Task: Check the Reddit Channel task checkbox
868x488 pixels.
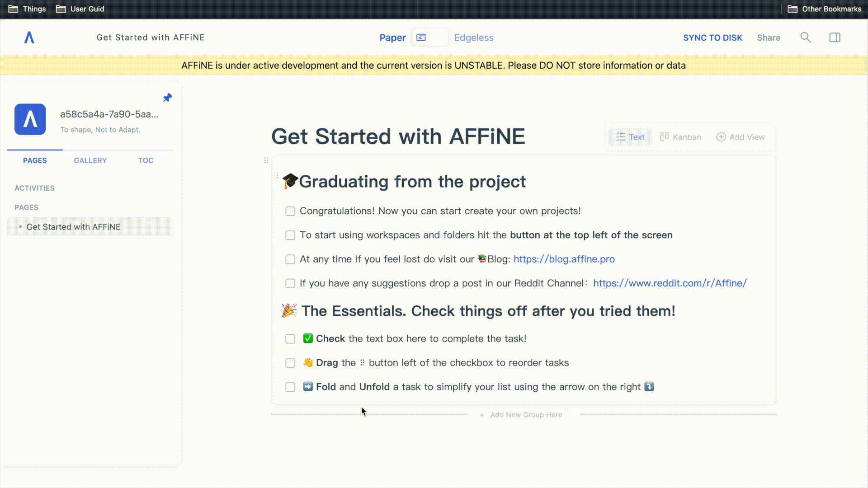Action: tap(290, 283)
